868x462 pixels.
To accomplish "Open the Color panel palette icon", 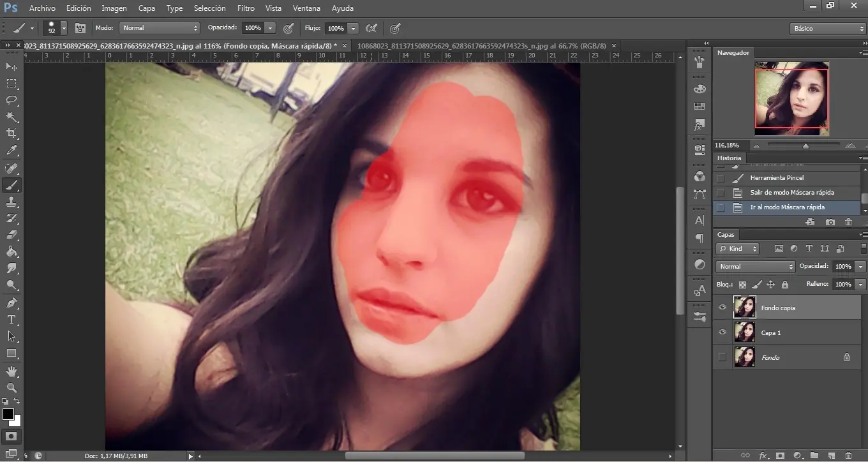I will (700, 89).
